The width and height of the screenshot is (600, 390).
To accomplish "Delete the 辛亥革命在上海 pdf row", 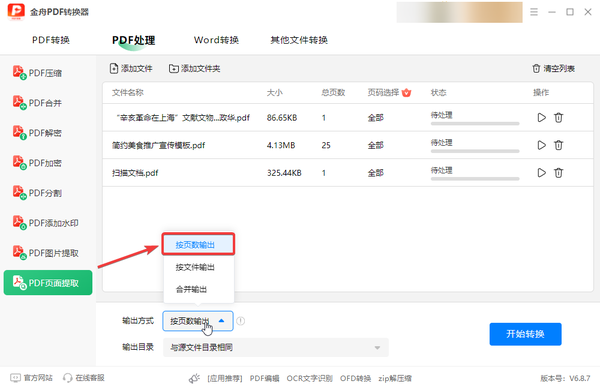I will point(559,117).
